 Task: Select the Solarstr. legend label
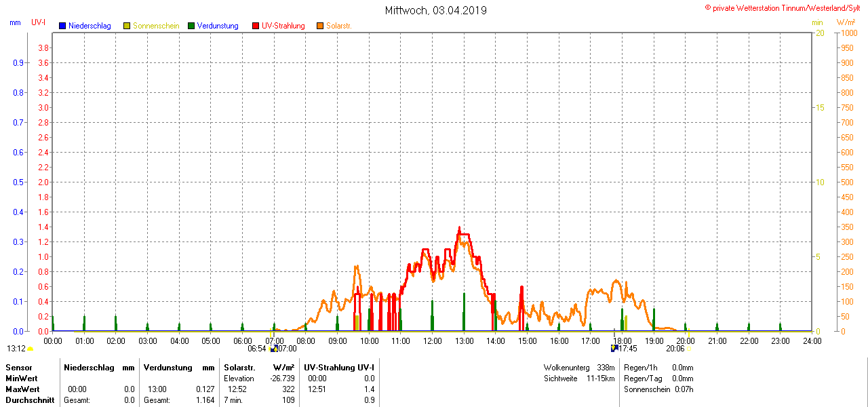(339, 26)
